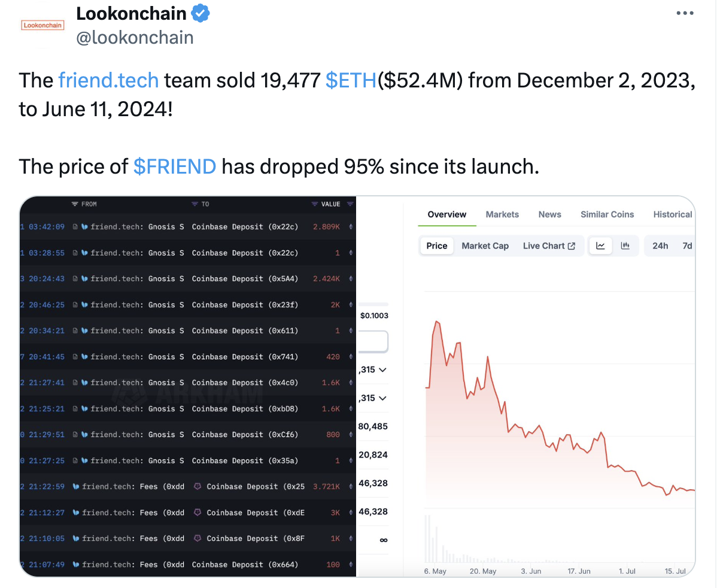Open the three-dot more options menu
Screen dimensions: 717x588
pyautogui.click(x=685, y=13)
